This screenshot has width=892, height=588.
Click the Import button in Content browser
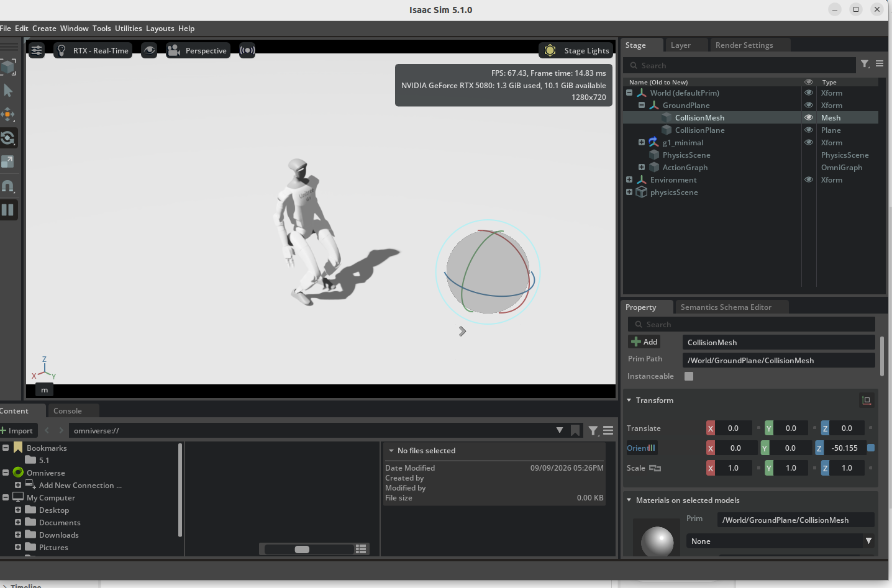pos(18,431)
